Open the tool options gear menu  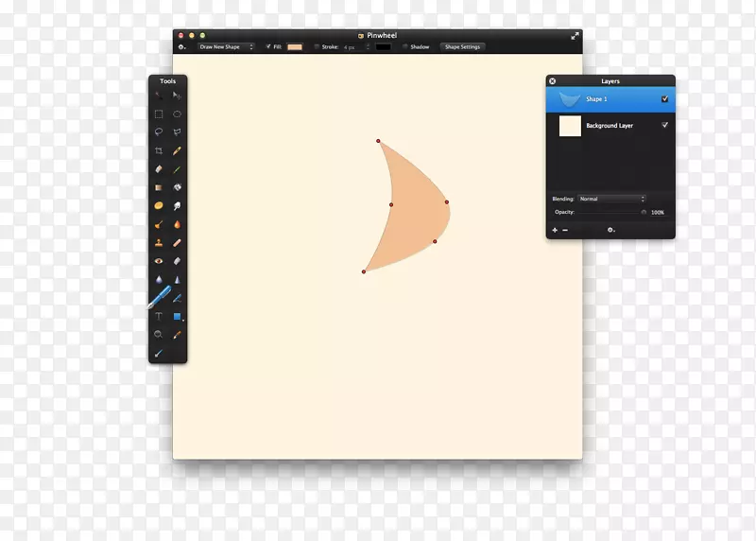tap(182, 46)
